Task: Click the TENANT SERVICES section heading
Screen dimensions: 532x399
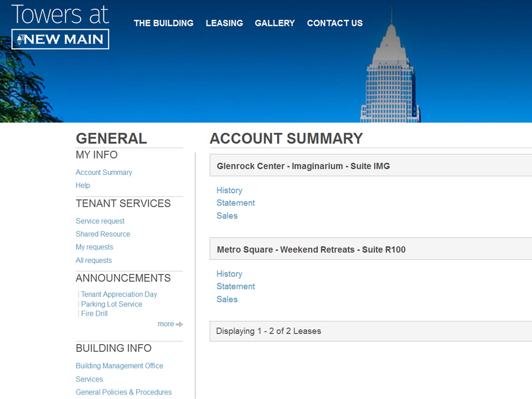Action: (123, 203)
